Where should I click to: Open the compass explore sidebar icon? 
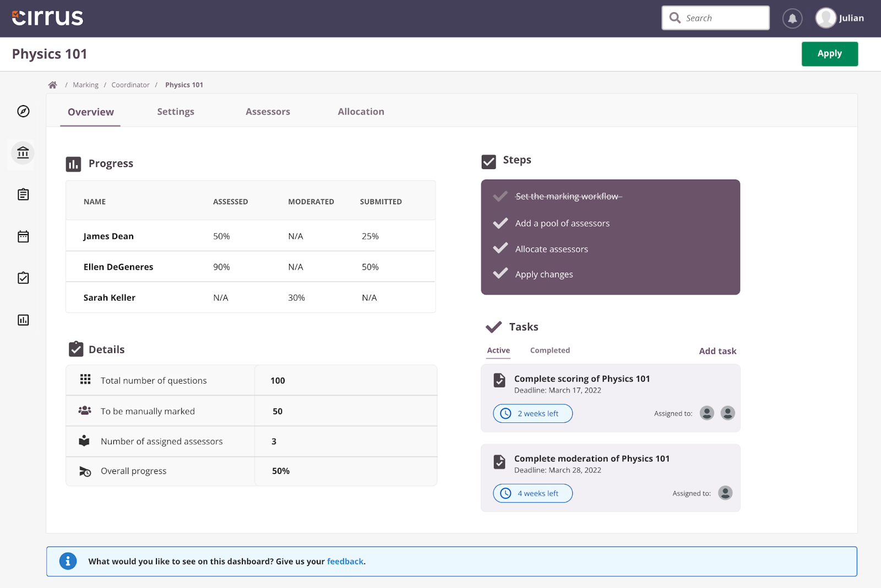23,111
